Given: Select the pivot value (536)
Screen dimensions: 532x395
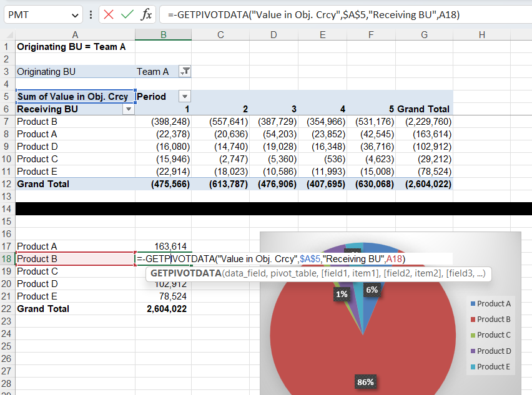Looking at the screenshot, I should (322, 159).
